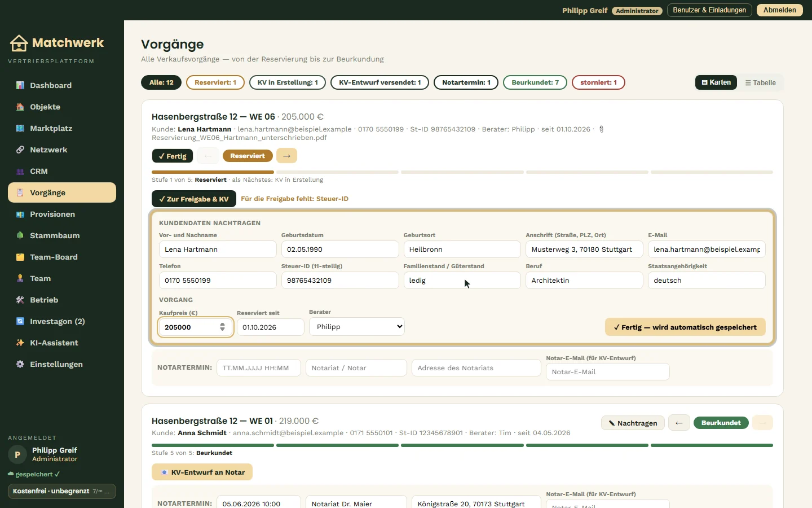Click the Kaufpreis stepper arrows
Screen dimensions: 812x508
[x=223, y=327]
